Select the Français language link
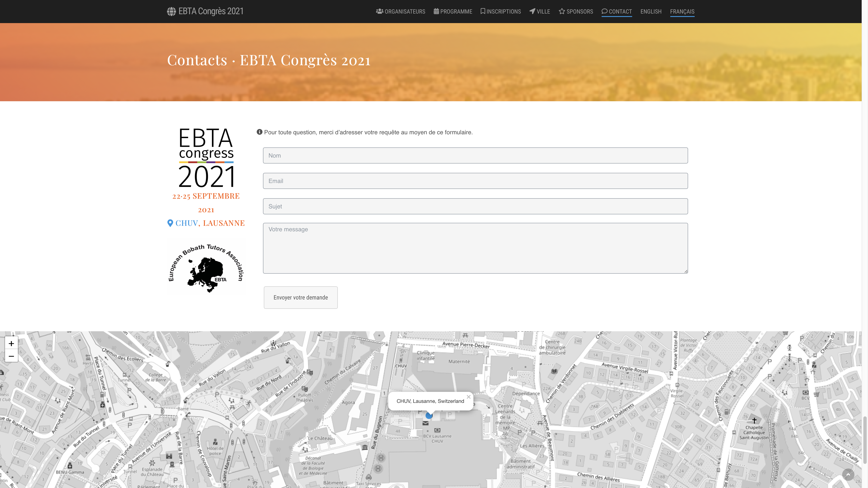Viewport: 868px width, 488px height. [x=682, y=11]
